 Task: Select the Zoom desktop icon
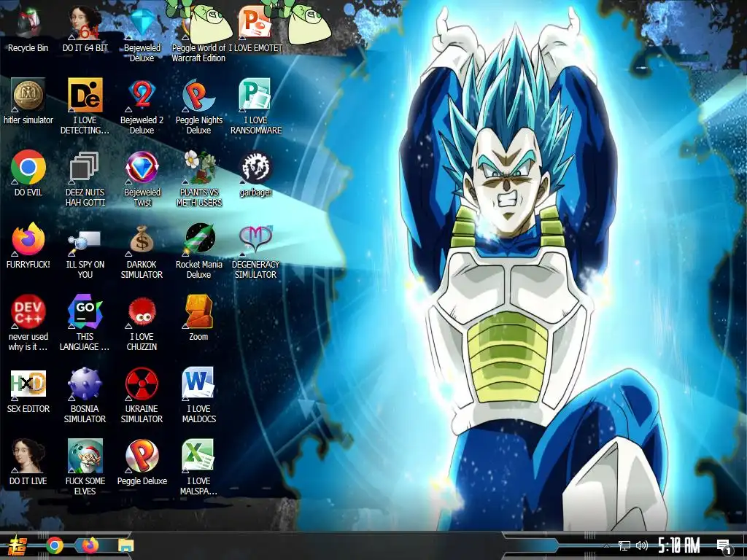[x=198, y=311]
